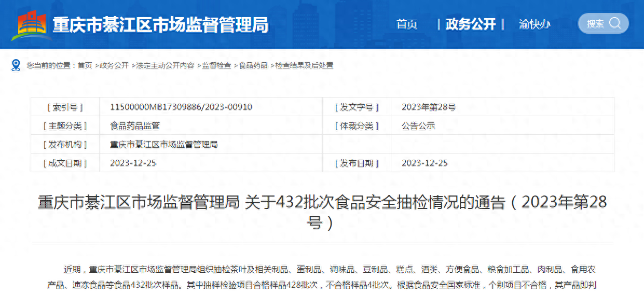Open 食品药品 breadcrumb link
644x293 pixels.
253,65
